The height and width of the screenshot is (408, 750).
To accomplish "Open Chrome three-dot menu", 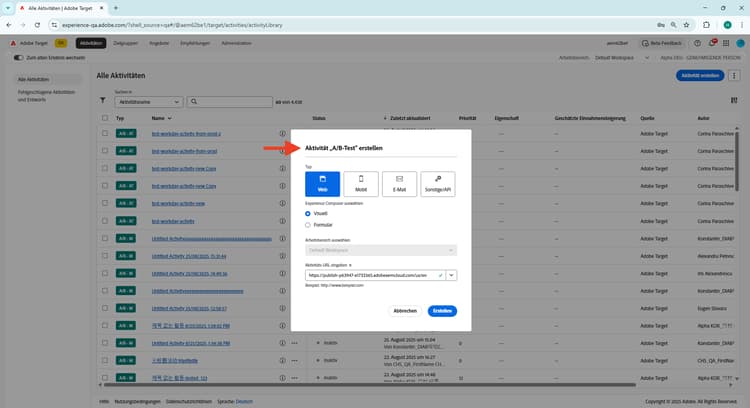I will (x=741, y=25).
